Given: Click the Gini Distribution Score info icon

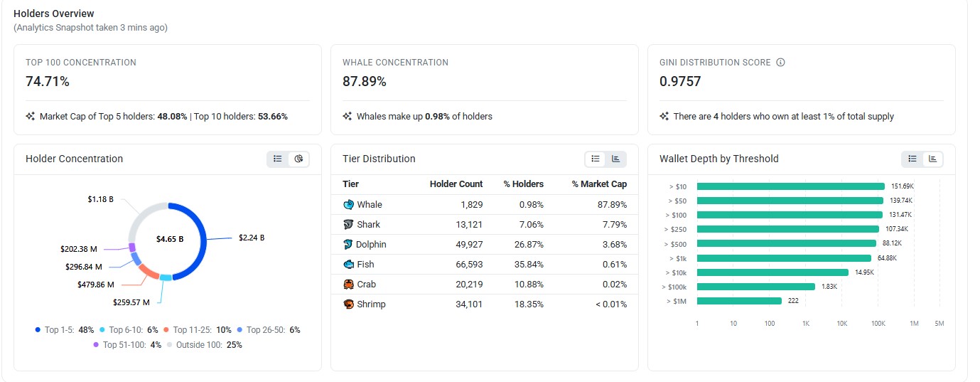Looking at the screenshot, I should (x=780, y=63).
